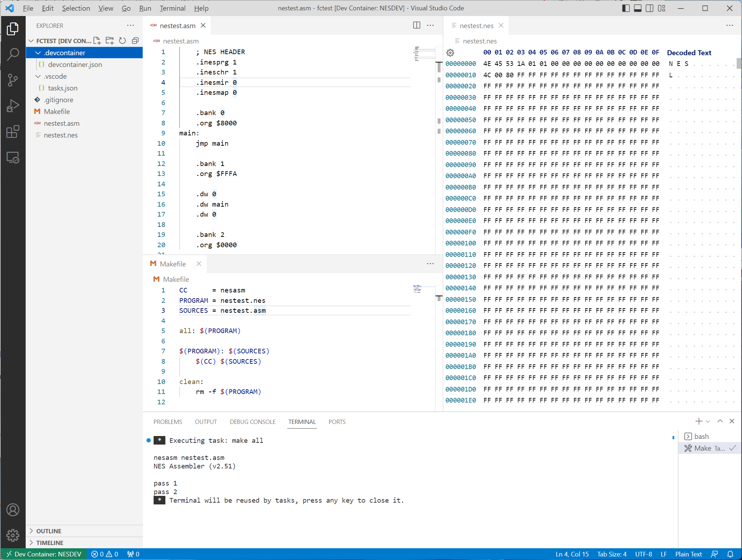742x560 pixels.
Task: Collapse the .devcontainer folder
Action: (38, 53)
